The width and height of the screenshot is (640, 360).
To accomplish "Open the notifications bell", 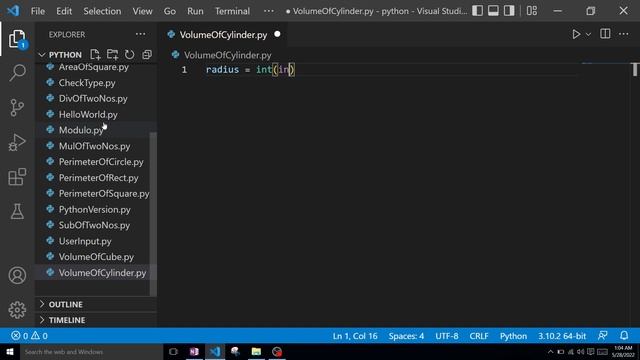I will point(624,336).
